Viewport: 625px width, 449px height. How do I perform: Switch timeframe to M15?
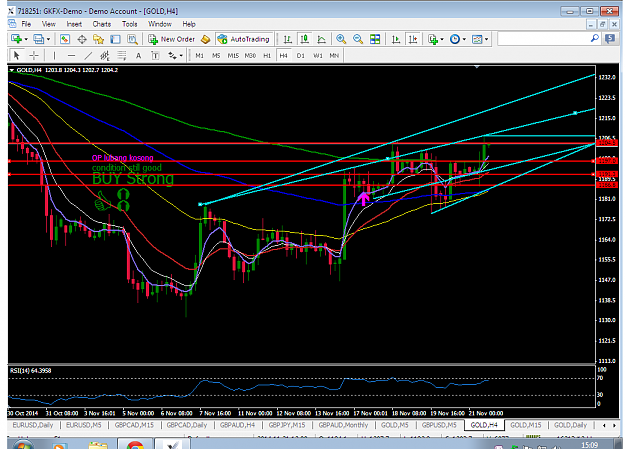[x=233, y=55]
